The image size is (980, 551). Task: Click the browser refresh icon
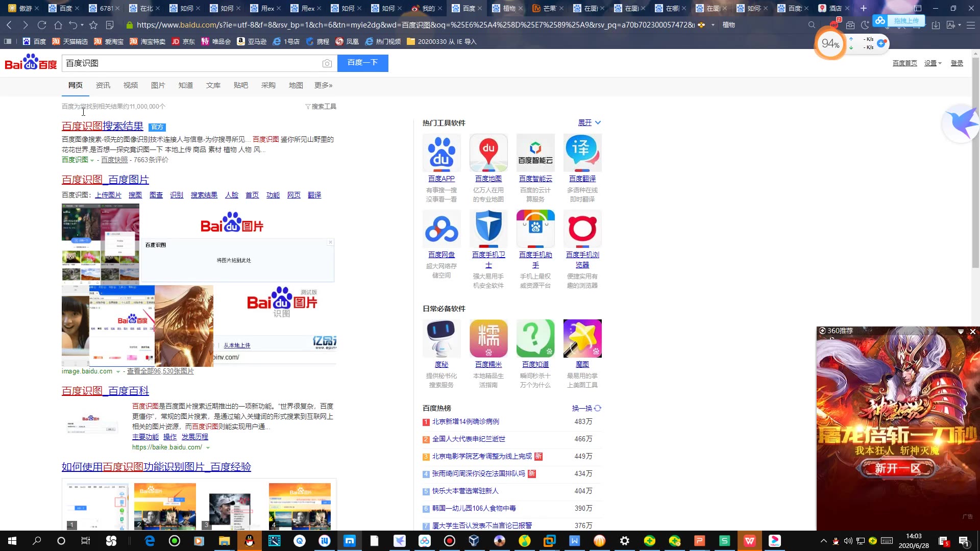(42, 24)
